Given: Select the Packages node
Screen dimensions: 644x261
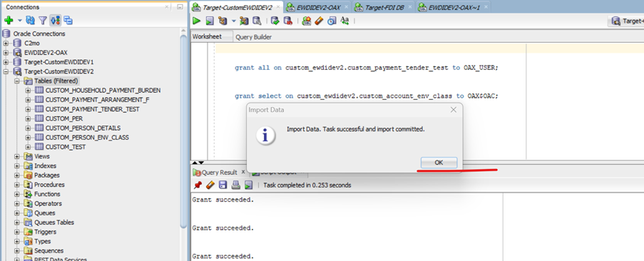Looking at the screenshot, I should pyautogui.click(x=47, y=175).
